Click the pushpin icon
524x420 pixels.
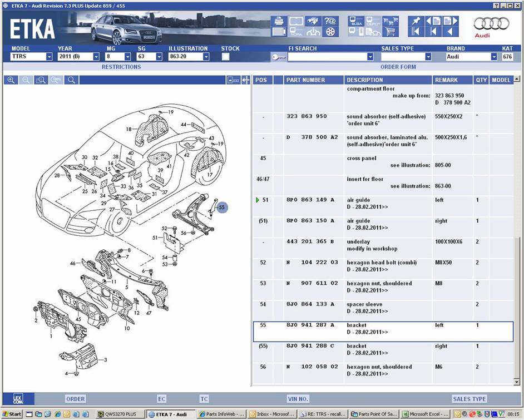click(416, 21)
